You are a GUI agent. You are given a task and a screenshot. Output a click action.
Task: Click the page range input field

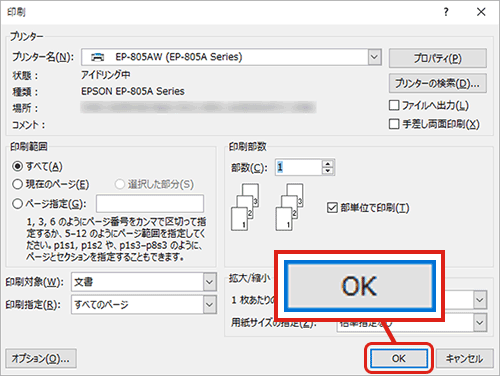pyautogui.click(x=150, y=203)
